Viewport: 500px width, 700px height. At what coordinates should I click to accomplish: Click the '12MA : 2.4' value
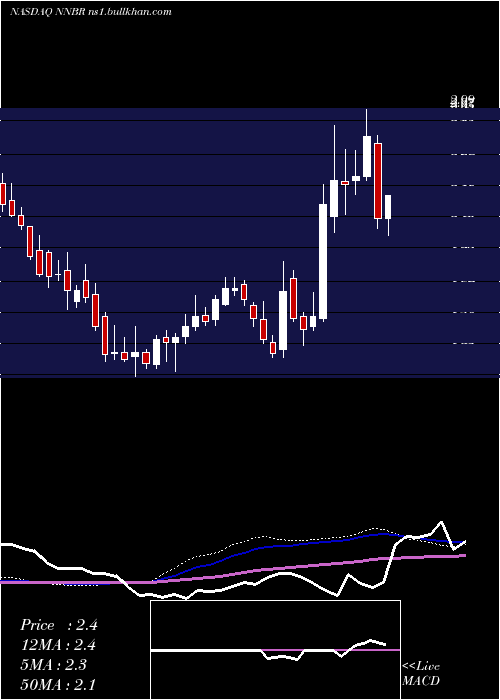click(x=58, y=645)
